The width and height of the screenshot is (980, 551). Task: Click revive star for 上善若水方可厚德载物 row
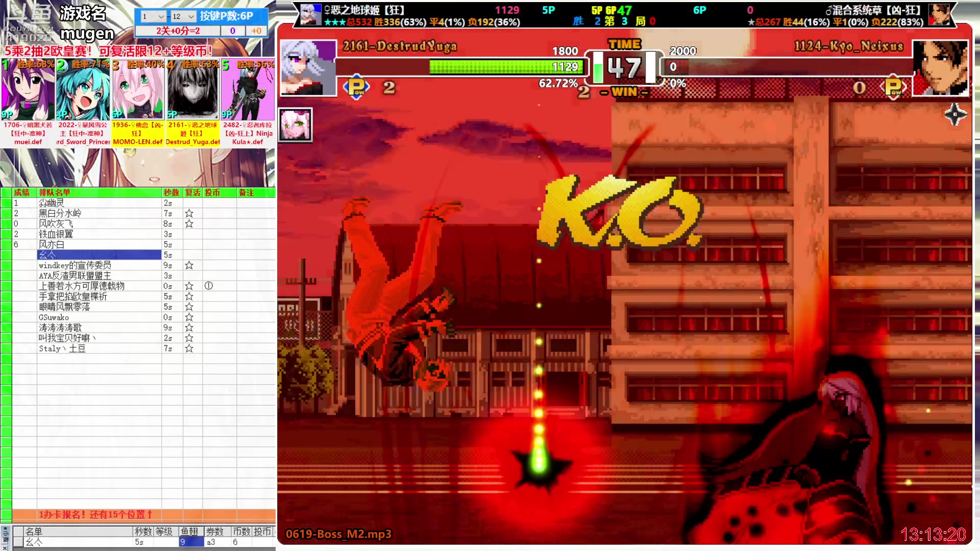tap(189, 286)
